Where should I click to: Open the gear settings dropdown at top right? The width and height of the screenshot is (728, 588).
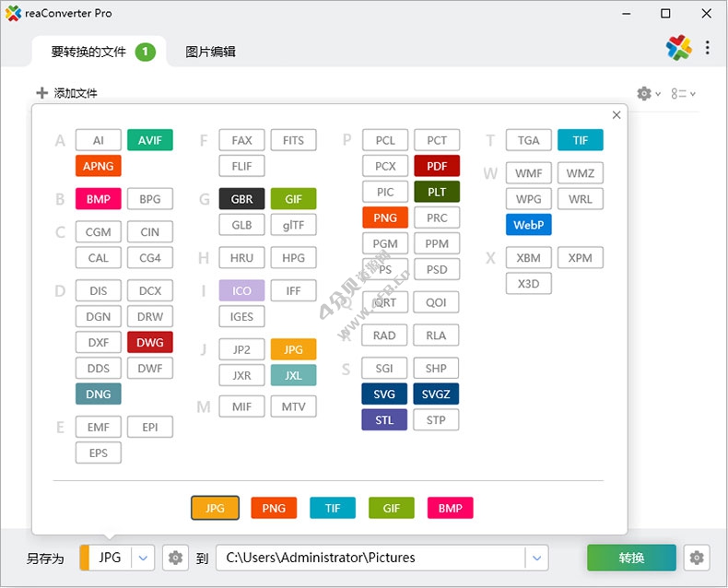[x=648, y=93]
